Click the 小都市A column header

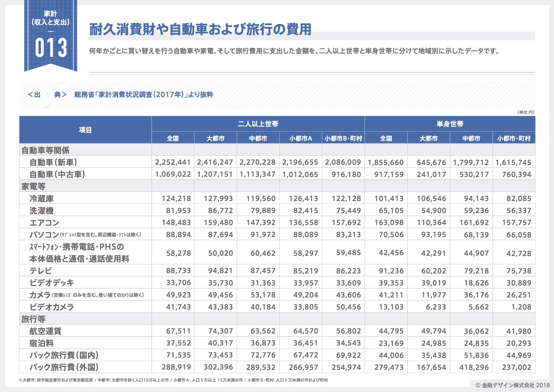[301, 138]
